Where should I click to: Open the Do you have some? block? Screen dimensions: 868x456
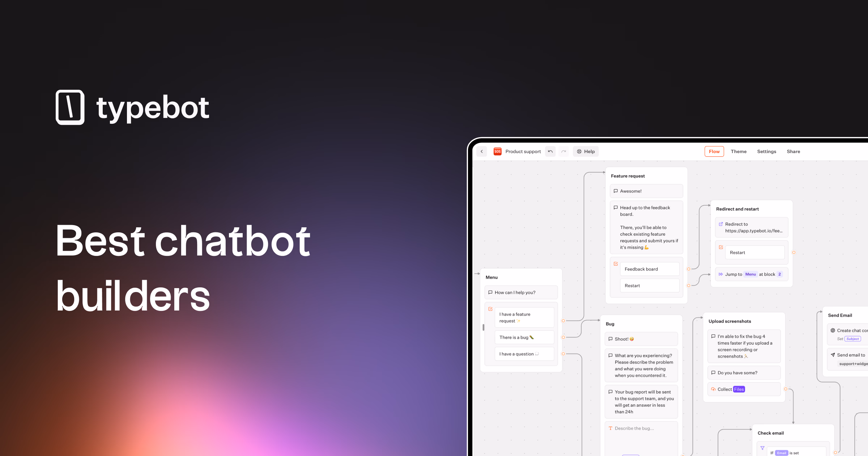744,373
